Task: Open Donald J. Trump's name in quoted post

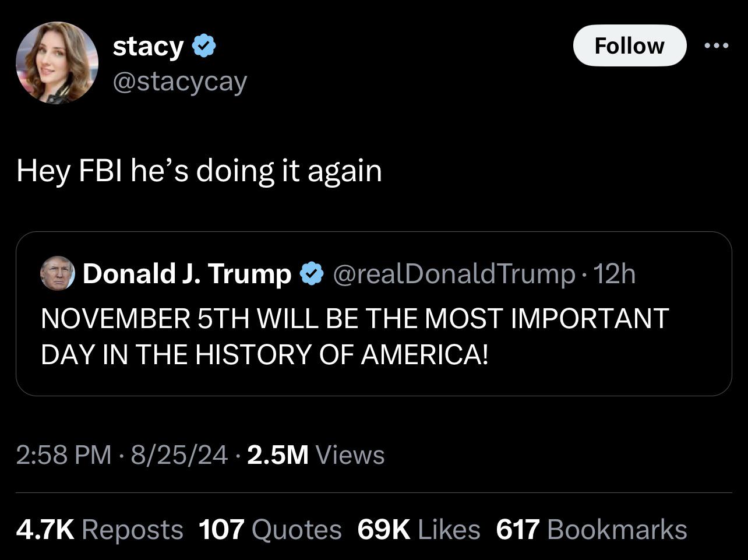Action: [x=186, y=273]
